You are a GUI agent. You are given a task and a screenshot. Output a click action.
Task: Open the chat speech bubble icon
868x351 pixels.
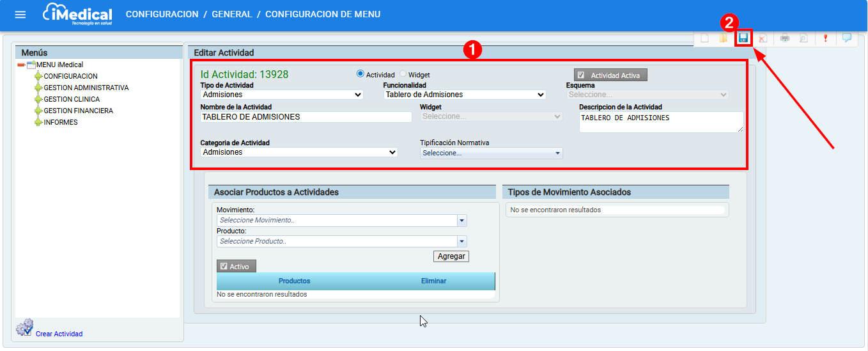pyautogui.click(x=846, y=38)
